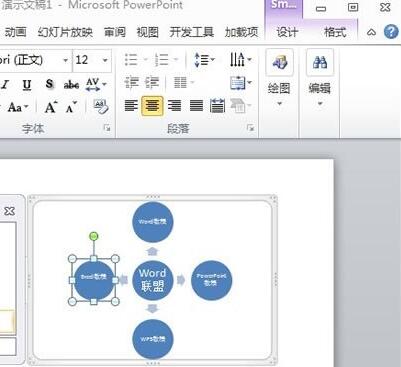Select the bottom WPS circle shape
The width and height of the screenshot is (401, 367).
(x=153, y=339)
